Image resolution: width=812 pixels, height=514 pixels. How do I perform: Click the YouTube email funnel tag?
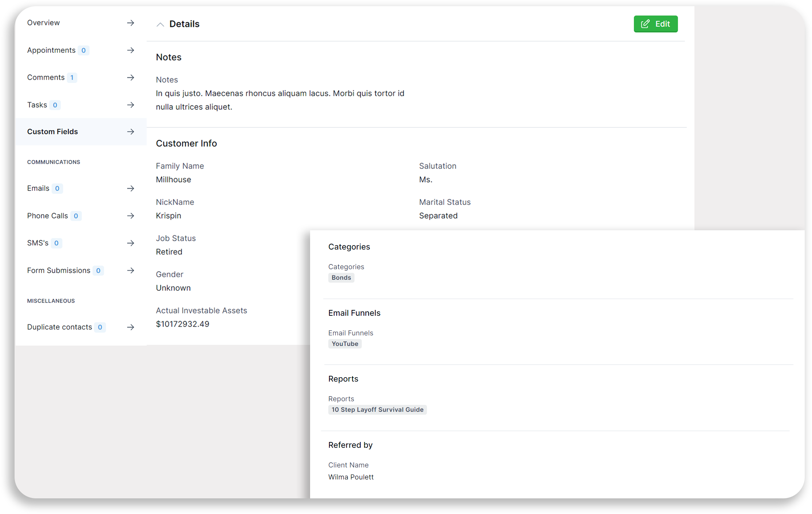point(345,343)
